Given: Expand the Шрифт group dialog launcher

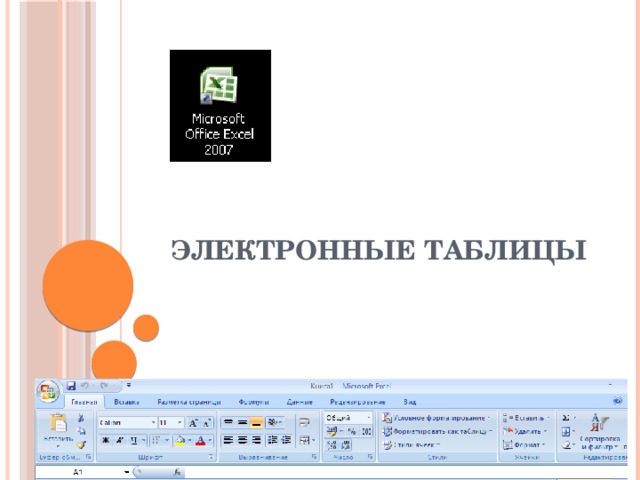Looking at the screenshot, I should click(211, 457).
